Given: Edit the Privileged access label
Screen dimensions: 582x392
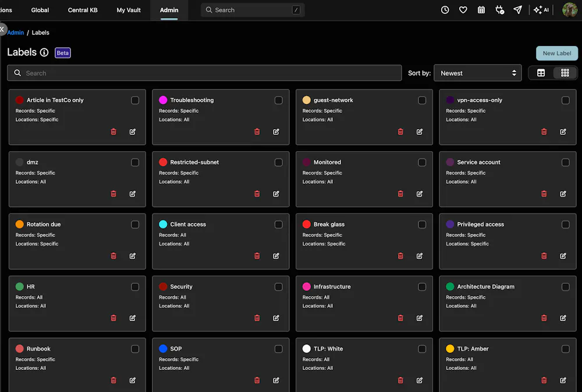Looking at the screenshot, I should (563, 256).
